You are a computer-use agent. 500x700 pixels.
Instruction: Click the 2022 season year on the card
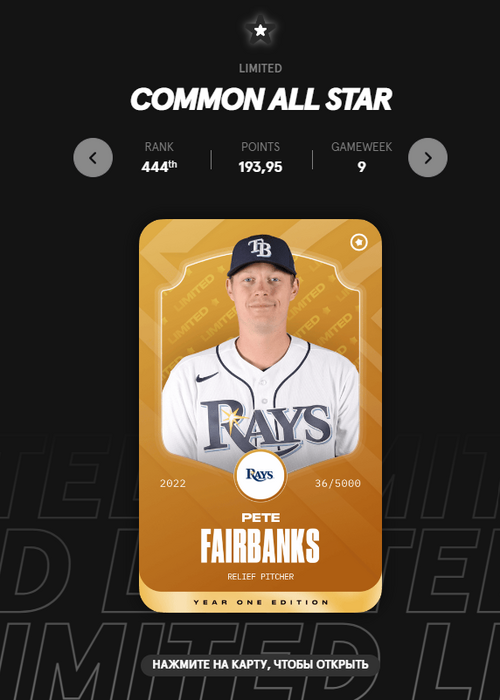coord(173,483)
